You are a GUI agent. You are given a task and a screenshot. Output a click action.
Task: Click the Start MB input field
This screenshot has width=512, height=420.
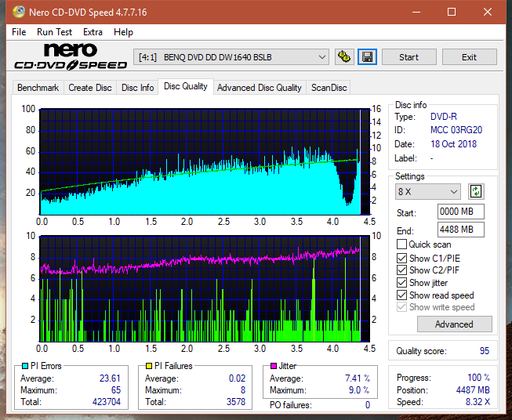click(460, 212)
